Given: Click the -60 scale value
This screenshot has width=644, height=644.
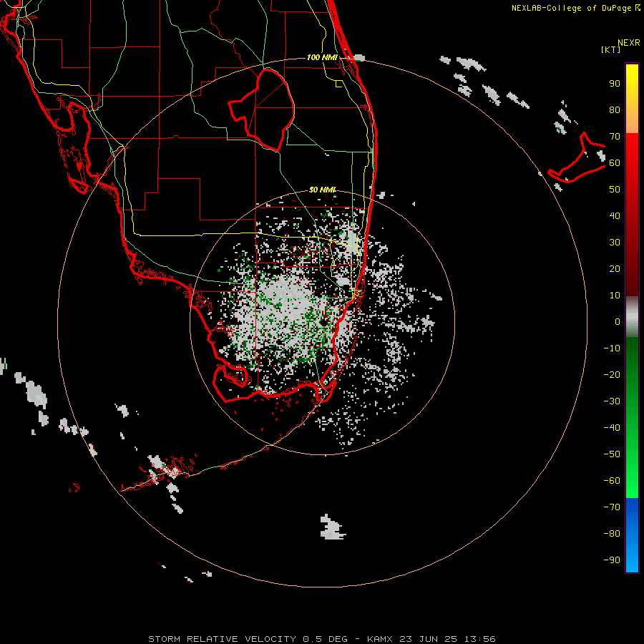Looking at the screenshot, I should coord(612,481).
